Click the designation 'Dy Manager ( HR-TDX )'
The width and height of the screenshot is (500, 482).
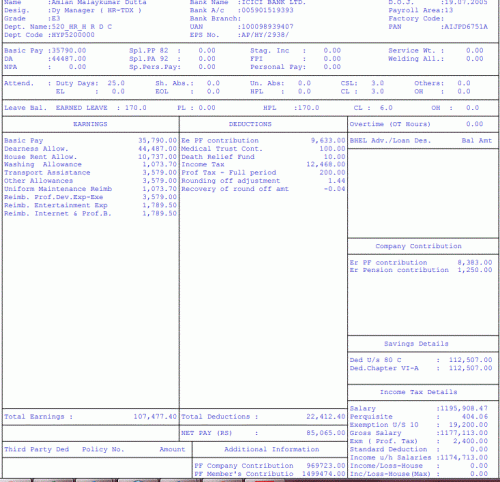[96, 10]
